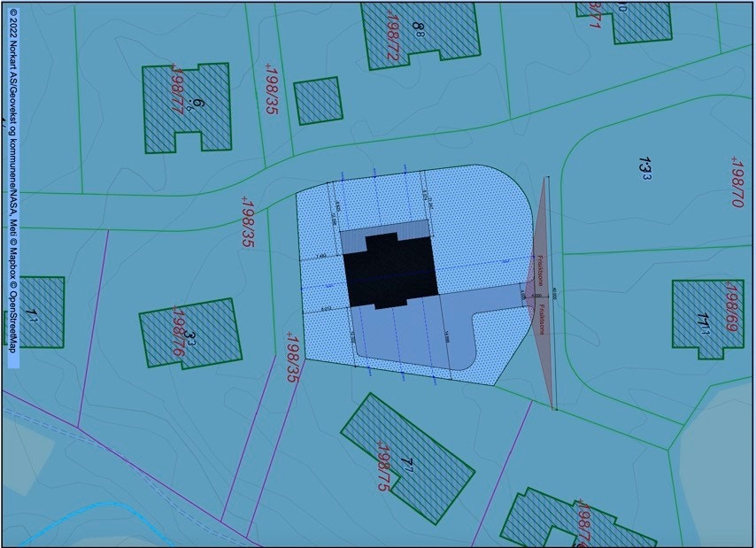Click the parcel label 198/76

pyautogui.click(x=178, y=331)
